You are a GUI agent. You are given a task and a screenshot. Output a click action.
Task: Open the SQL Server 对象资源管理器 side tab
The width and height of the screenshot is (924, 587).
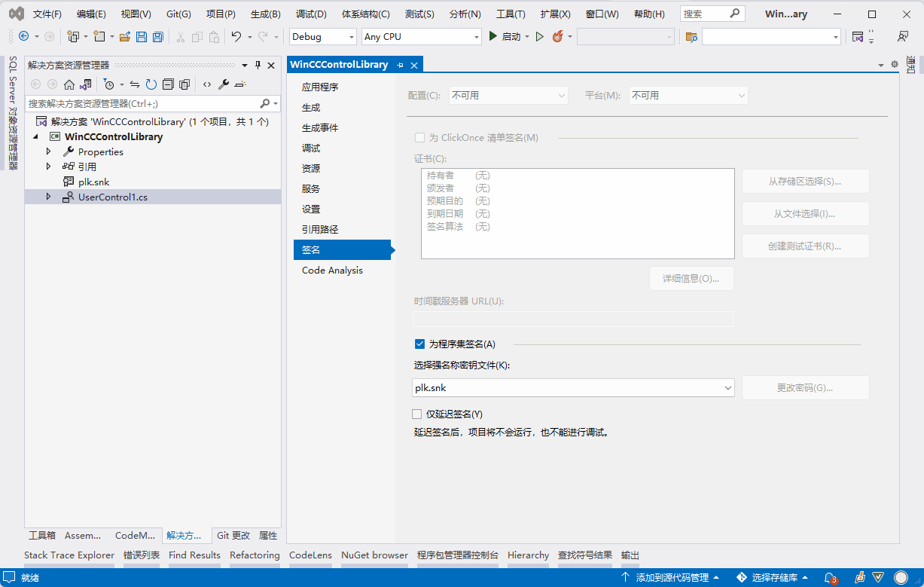tap(12, 113)
